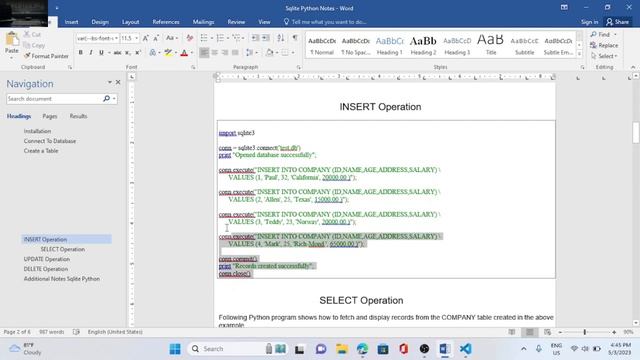The image size is (640, 360).
Task: Open the Review ribbon tab
Action: tap(236, 22)
